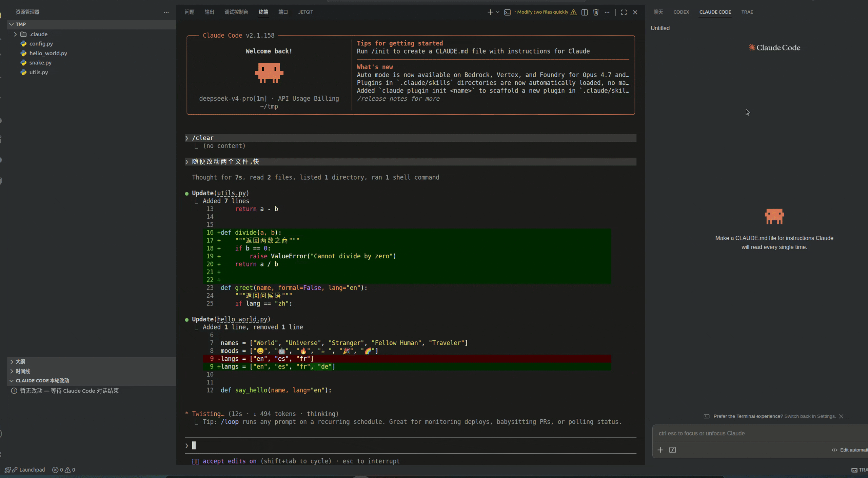Click 'Thought for 7s, read 2 files' summary line
Screen dimensions: 868x478
315,177
